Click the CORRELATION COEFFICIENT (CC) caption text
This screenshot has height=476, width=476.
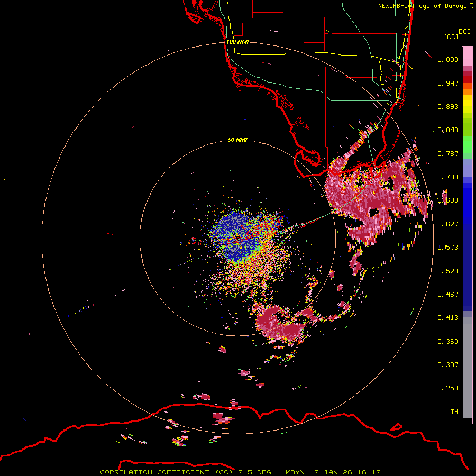pyautogui.click(x=167, y=472)
